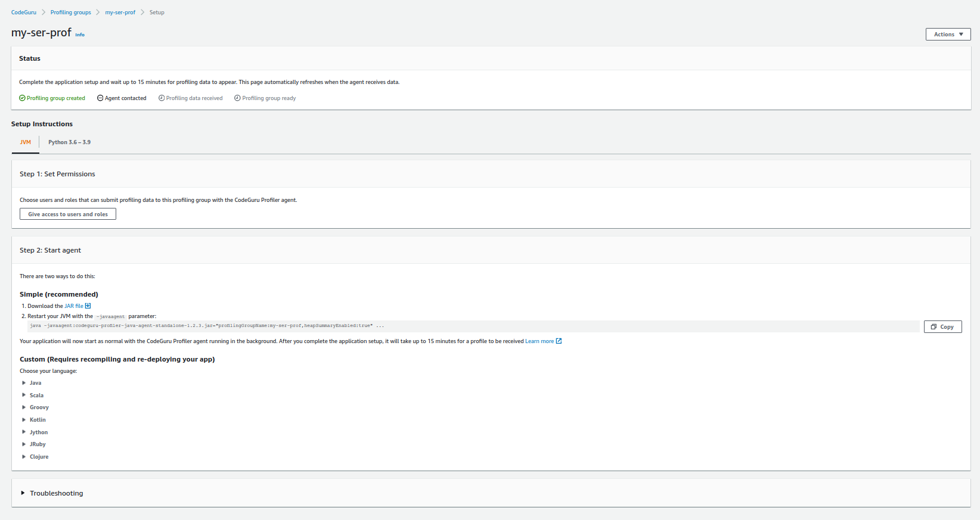Expand the Clojure language section
Screen dimensions: 980x520
(35, 457)
